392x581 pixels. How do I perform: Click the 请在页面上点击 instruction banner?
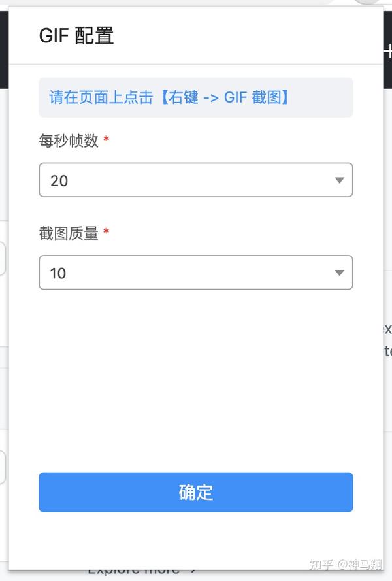coord(196,97)
